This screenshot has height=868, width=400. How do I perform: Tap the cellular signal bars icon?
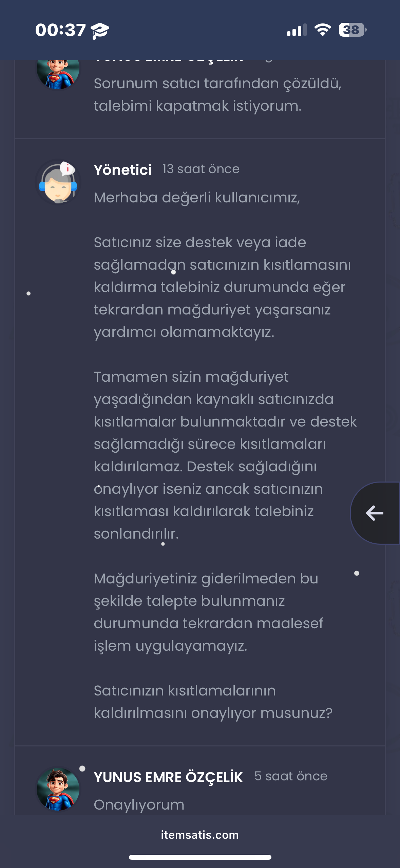tap(297, 30)
